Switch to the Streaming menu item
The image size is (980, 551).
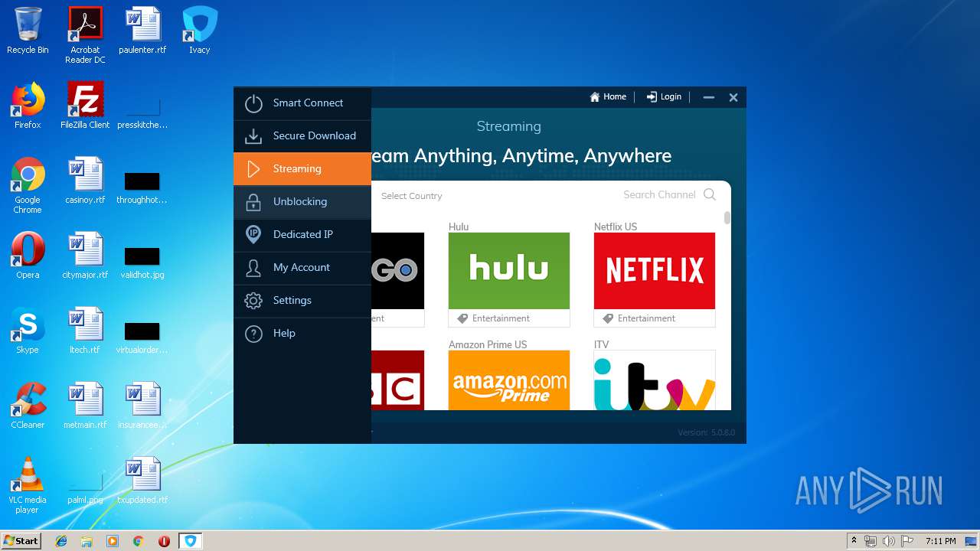pos(302,168)
